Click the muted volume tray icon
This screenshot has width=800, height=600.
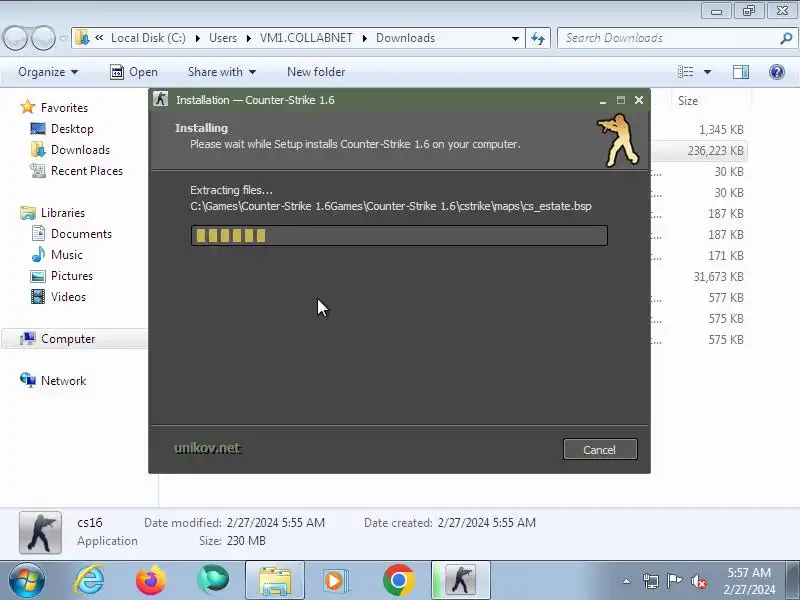click(x=698, y=581)
